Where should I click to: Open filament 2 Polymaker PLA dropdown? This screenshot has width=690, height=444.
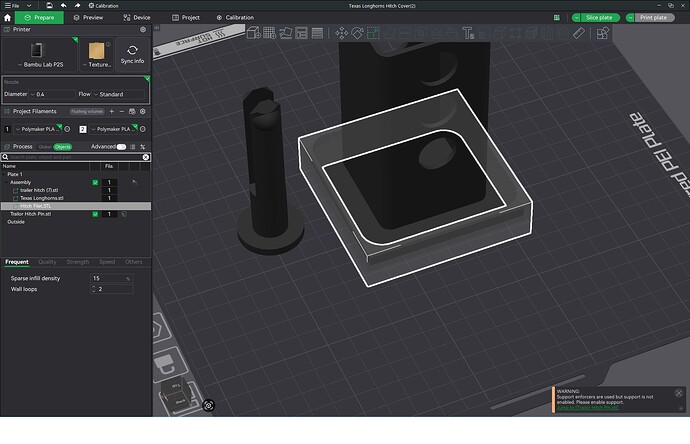click(x=114, y=129)
